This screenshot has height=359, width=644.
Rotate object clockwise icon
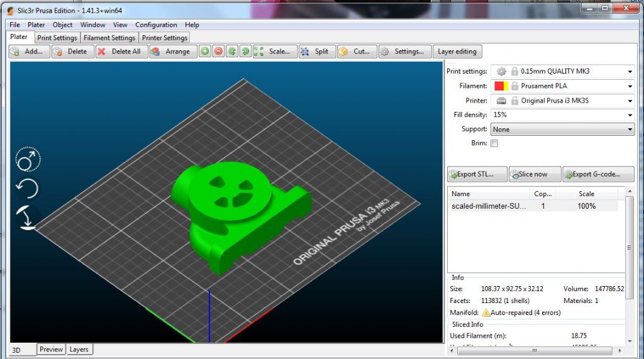[246, 52]
